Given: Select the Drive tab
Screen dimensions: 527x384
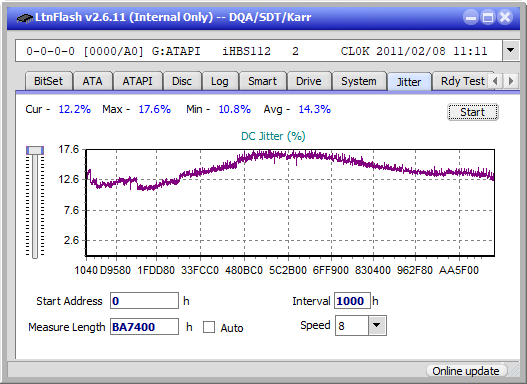Looking at the screenshot, I should 309,81.
